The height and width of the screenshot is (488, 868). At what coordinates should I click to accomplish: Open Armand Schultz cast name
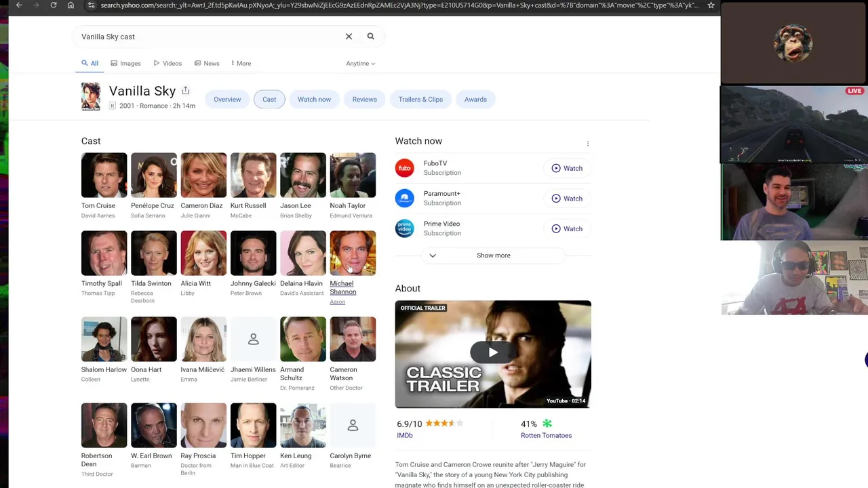click(292, 373)
